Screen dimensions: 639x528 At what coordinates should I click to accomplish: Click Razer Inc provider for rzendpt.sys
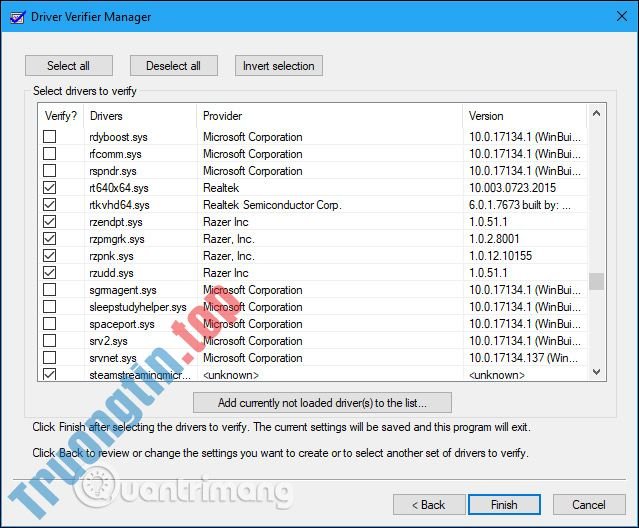pos(226,222)
